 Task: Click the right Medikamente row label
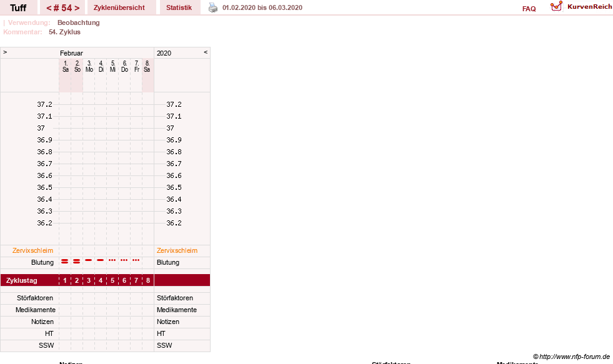[x=177, y=310]
